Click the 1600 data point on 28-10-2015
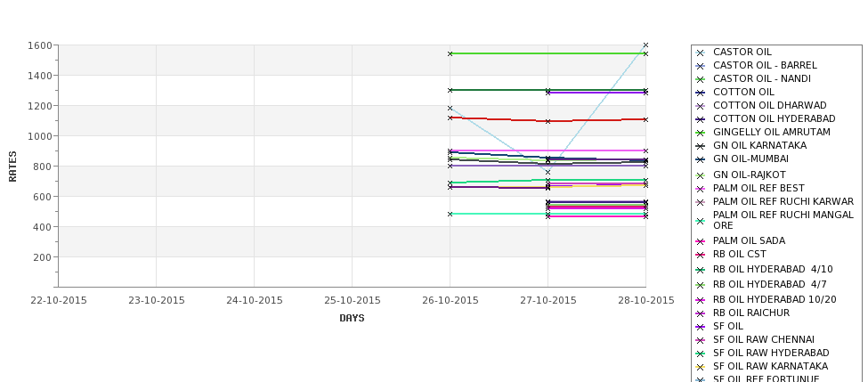 (x=645, y=45)
